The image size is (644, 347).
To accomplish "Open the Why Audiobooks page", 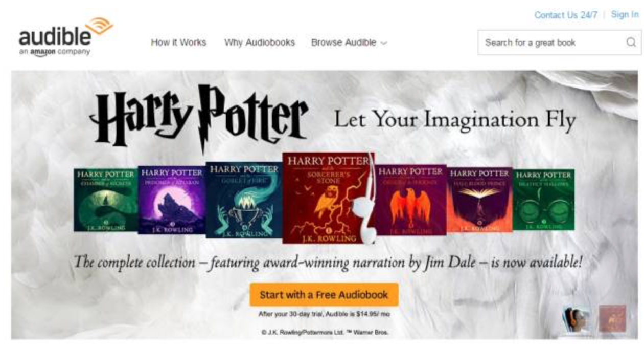I will coord(259,42).
